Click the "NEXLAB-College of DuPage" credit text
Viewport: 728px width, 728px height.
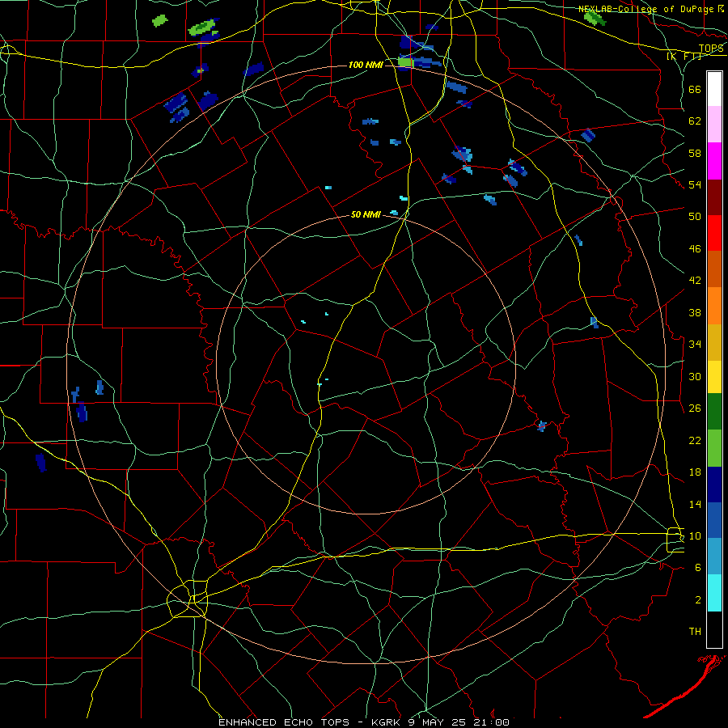click(x=647, y=9)
